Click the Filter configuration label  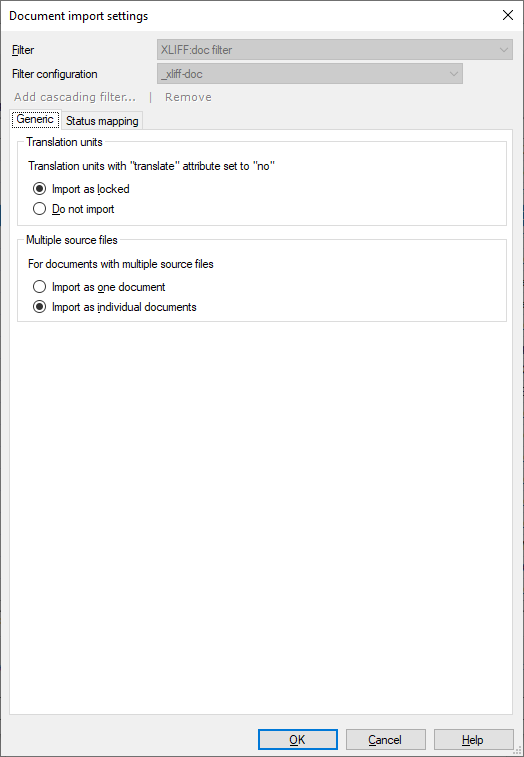pyautogui.click(x=55, y=74)
